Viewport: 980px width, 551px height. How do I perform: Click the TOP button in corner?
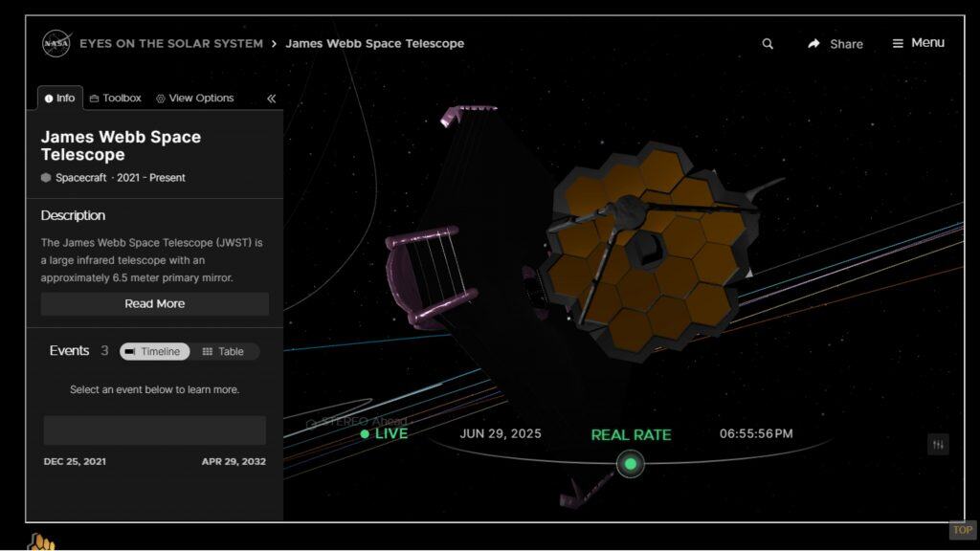963,530
